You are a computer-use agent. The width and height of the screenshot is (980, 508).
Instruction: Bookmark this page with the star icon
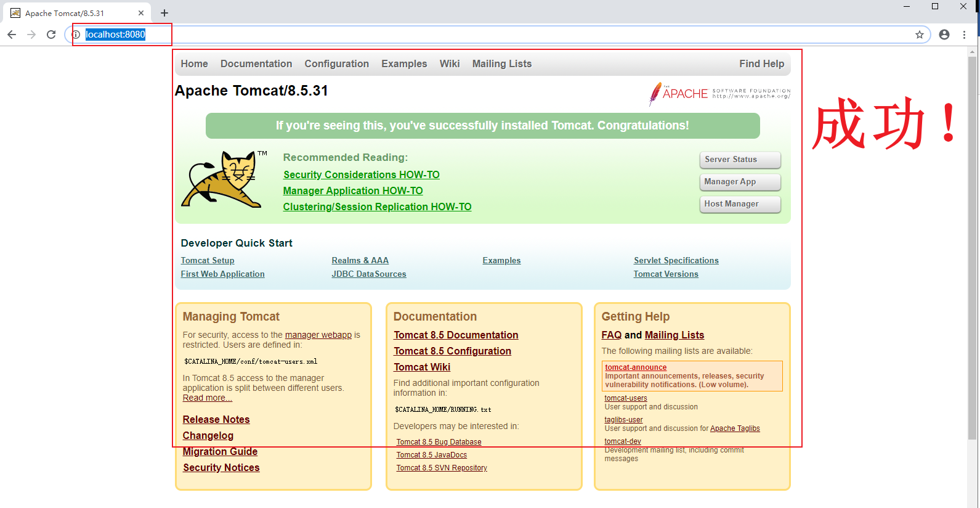click(x=920, y=35)
